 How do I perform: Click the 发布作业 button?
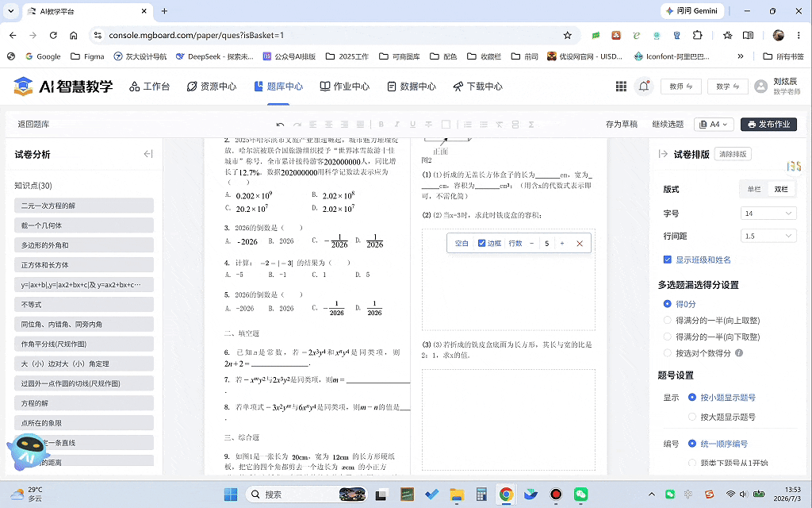(x=768, y=125)
